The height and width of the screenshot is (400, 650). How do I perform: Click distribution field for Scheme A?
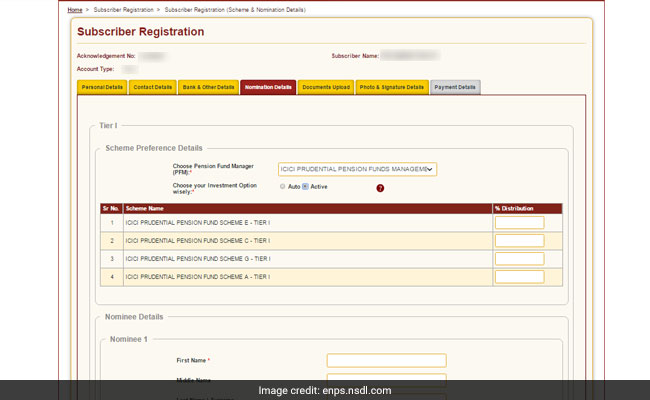pyautogui.click(x=519, y=277)
